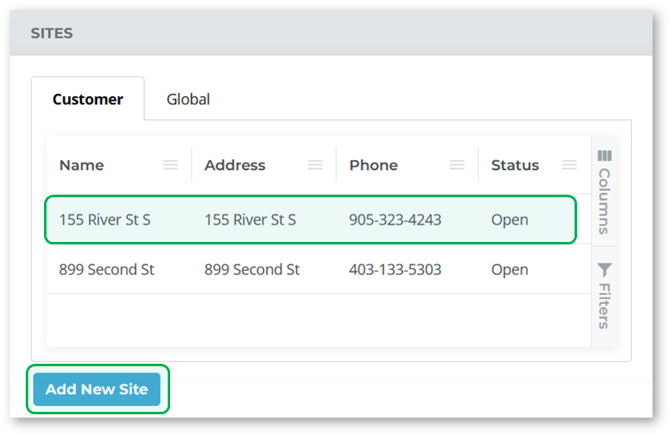Image resolution: width=670 pixels, height=435 pixels.
Task: Sort by the Status column header
Action: click(x=515, y=165)
